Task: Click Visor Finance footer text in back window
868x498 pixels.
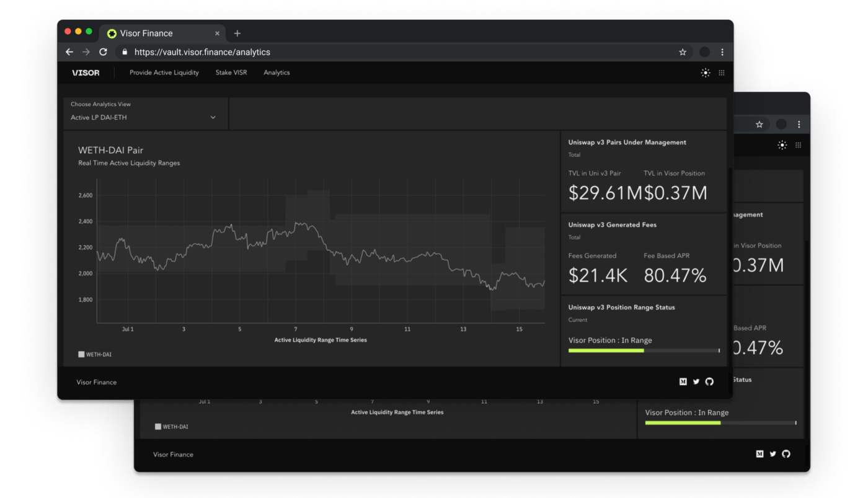Action: click(173, 455)
